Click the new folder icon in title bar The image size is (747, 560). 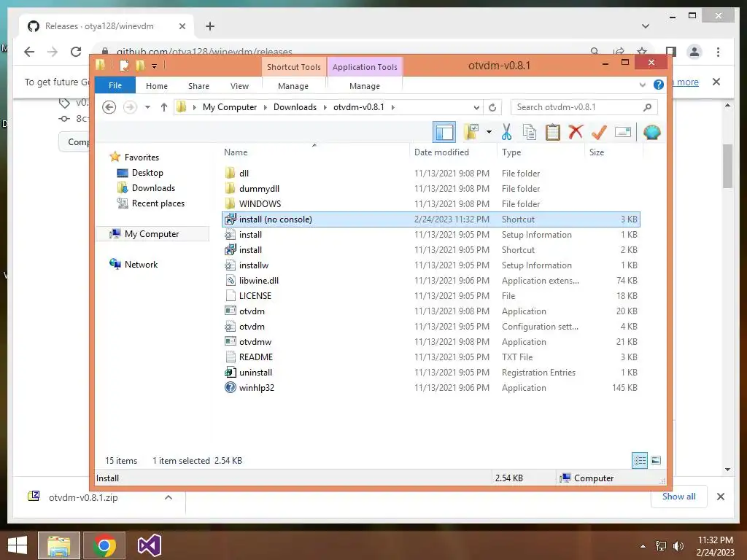[141, 65]
